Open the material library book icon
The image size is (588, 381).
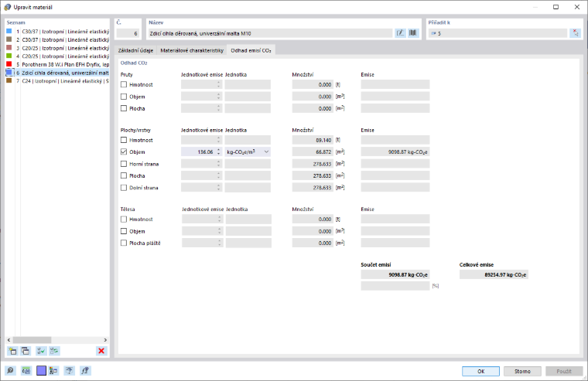click(413, 33)
